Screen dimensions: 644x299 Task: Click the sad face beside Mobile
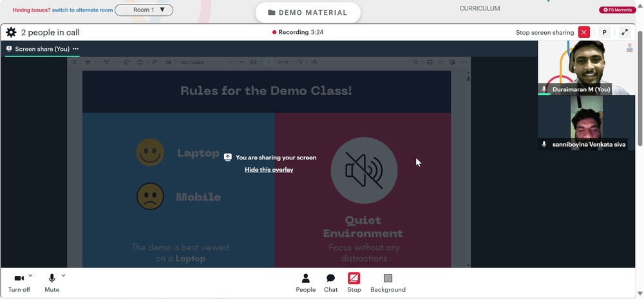[x=150, y=197]
